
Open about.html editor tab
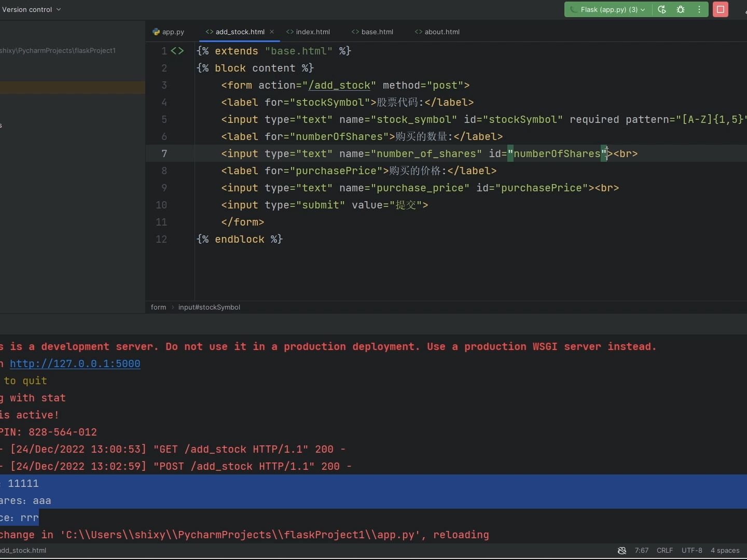437,32
